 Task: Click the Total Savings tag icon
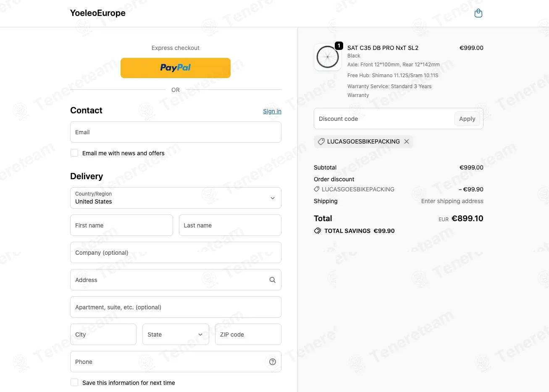pyautogui.click(x=318, y=231)
